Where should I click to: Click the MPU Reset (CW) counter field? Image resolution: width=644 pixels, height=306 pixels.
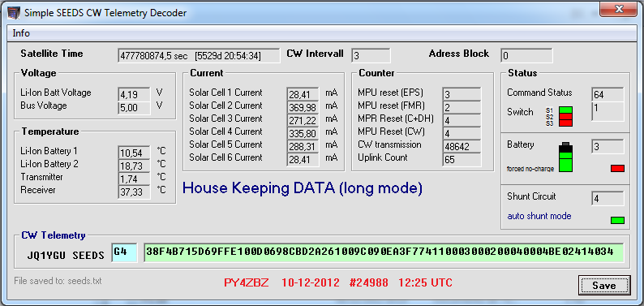click(462, 134)
